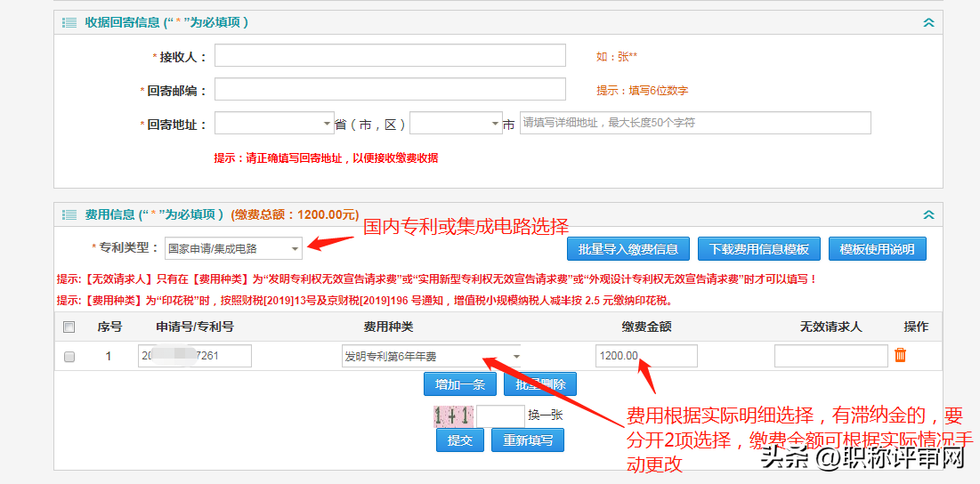
Task: Open the 专利类型 dropdown
Action: tap(233, 249)
